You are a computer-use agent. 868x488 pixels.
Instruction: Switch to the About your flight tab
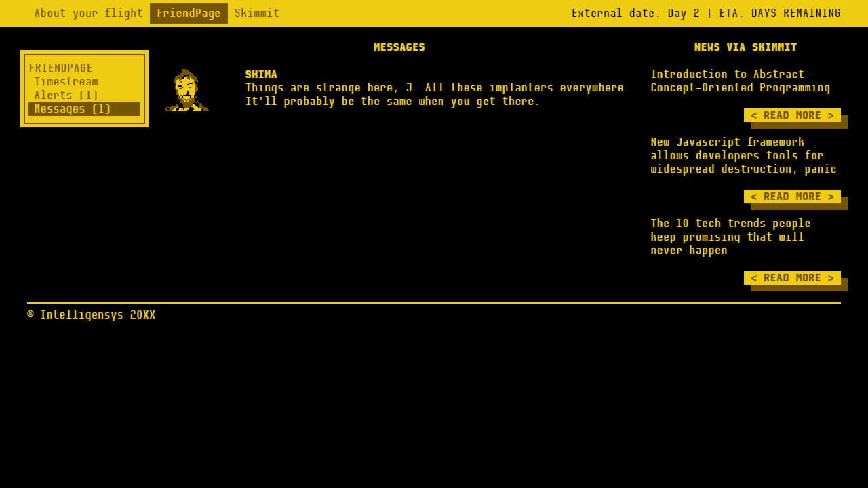(x=88, y=13)
